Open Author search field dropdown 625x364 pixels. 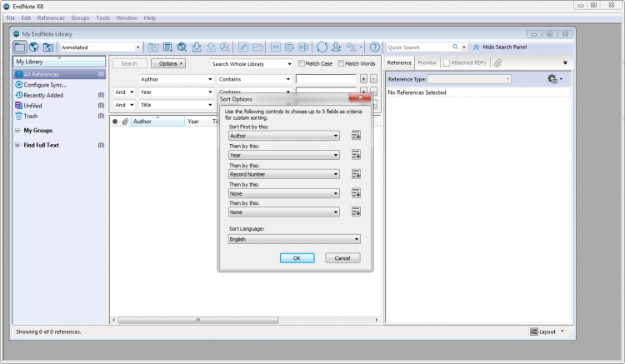tap(176, 79)
